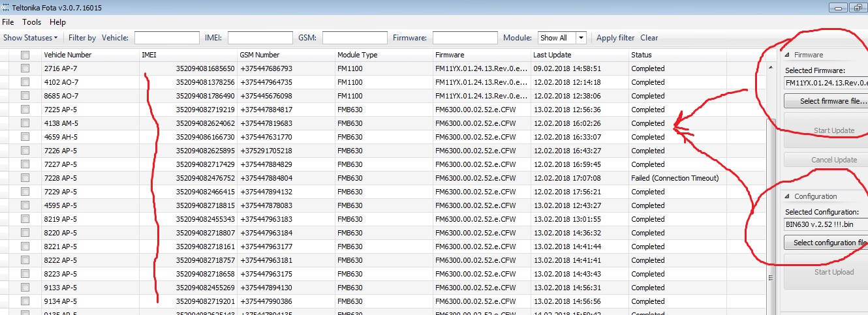The height and width of the screenshot is (315, 868).
Task: Collapse the Configuration panel section
Action: tap(787, 196)
